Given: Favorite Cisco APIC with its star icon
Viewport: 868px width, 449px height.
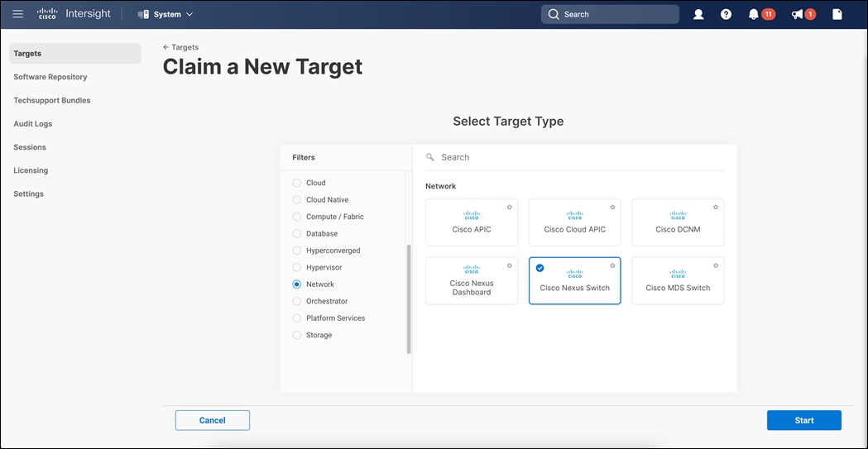Looking at the screenshot, I should click(510, 207).
